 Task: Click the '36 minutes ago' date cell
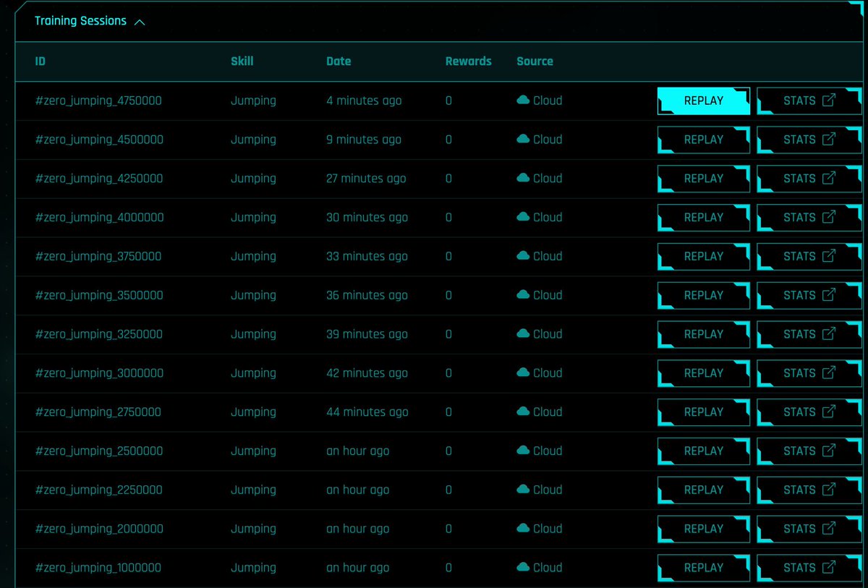point(367,296)
